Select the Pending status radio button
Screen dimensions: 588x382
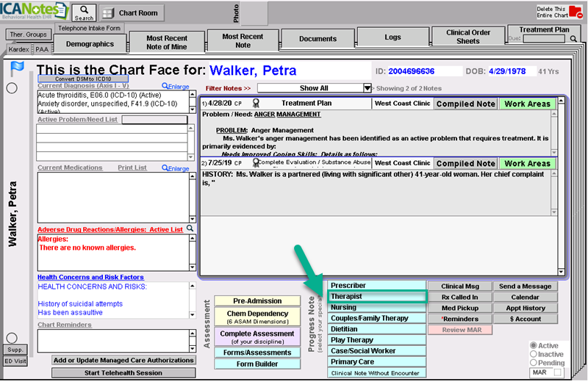pos(534,362)
